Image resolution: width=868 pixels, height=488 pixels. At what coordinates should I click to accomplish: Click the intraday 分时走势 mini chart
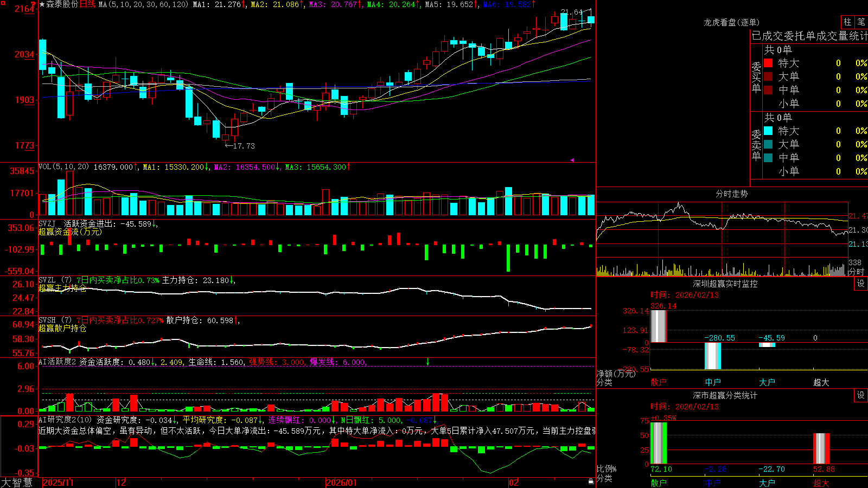[x=722, y=229]
